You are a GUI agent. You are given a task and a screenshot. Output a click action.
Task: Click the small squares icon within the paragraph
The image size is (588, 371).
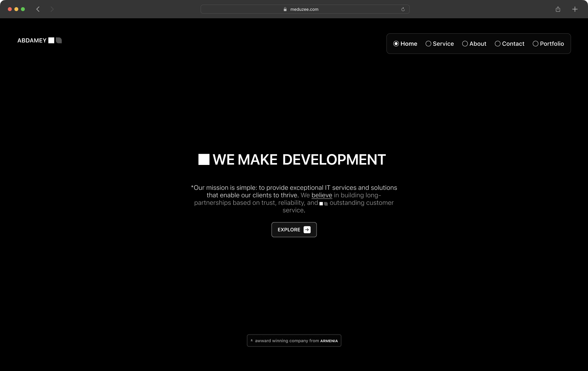(323, 203)
